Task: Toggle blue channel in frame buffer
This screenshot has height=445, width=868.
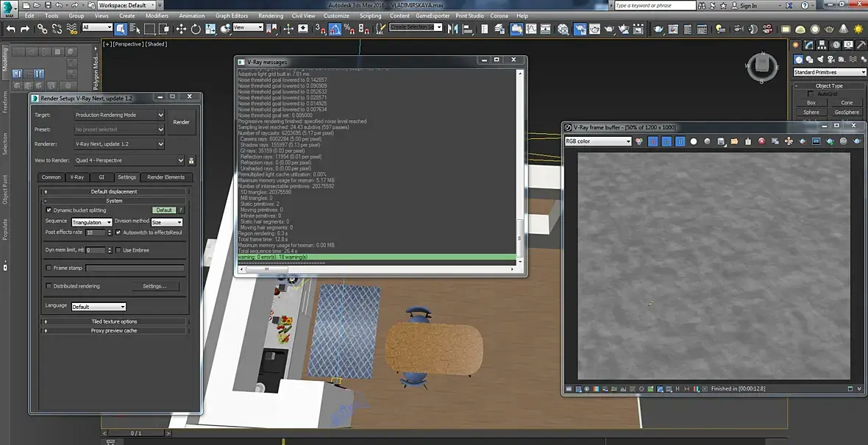Action: click(x=680, y=142)
